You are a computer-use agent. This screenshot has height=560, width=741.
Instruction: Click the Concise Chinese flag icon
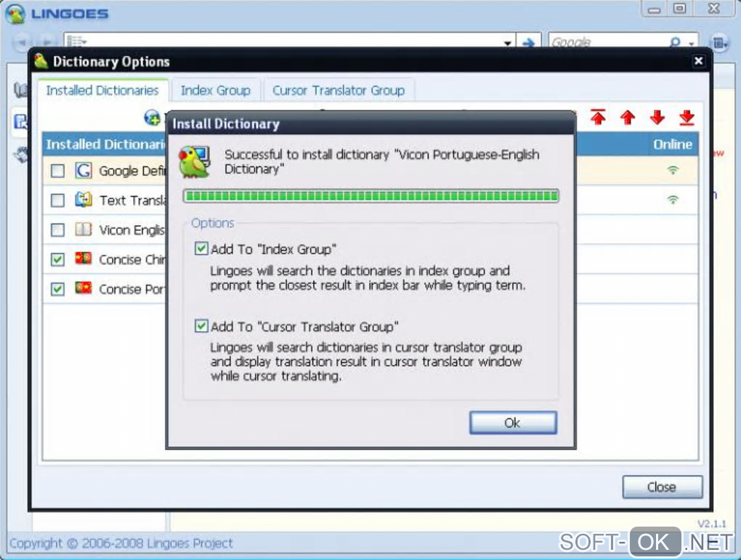click(84, 259)
